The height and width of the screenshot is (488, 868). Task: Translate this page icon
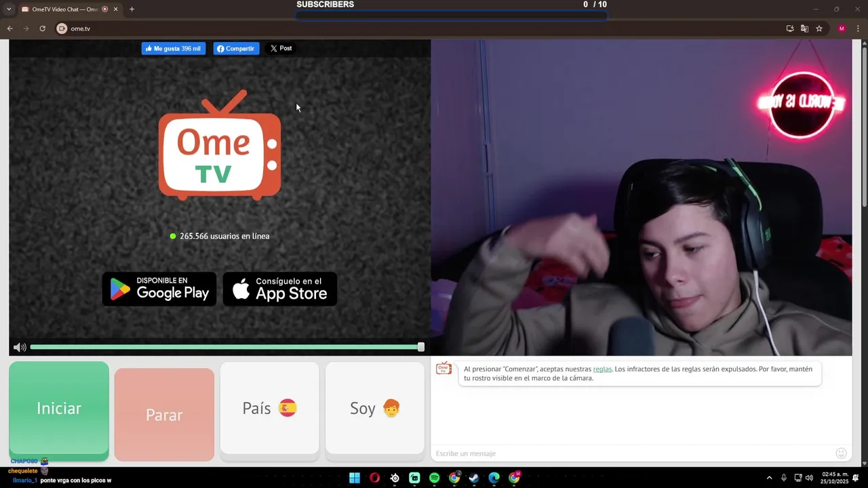click(804, 28)
